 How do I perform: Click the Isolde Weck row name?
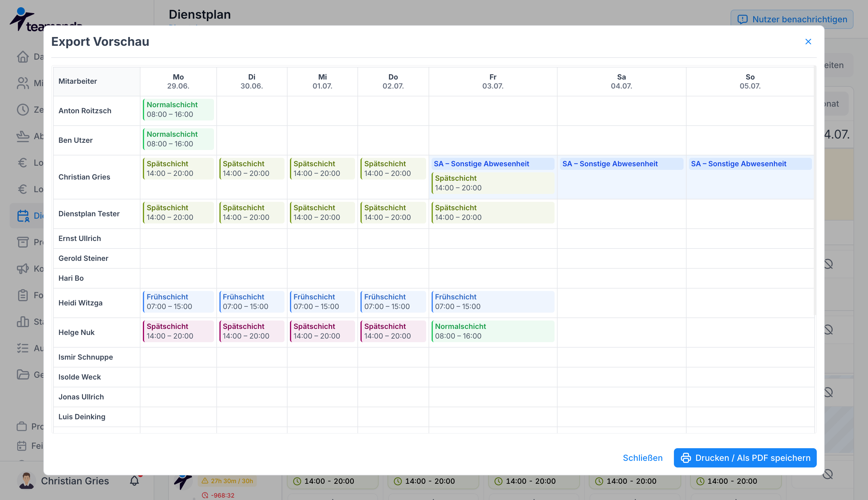(80, 377)
